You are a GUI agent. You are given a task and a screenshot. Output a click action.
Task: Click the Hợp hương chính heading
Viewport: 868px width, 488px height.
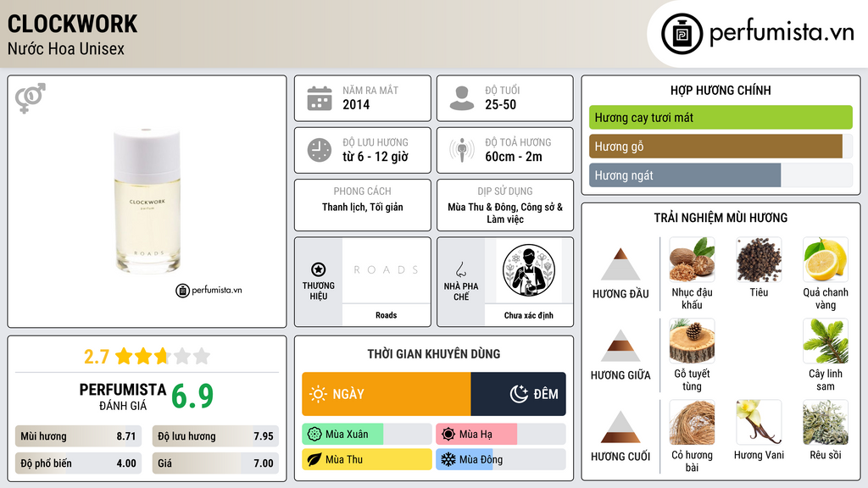(721, 90)
